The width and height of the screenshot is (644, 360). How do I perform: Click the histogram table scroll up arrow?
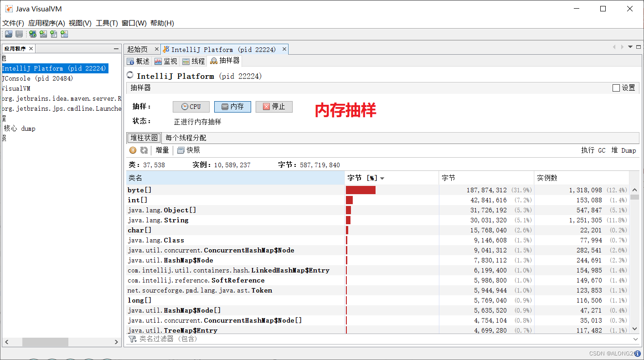634,190
